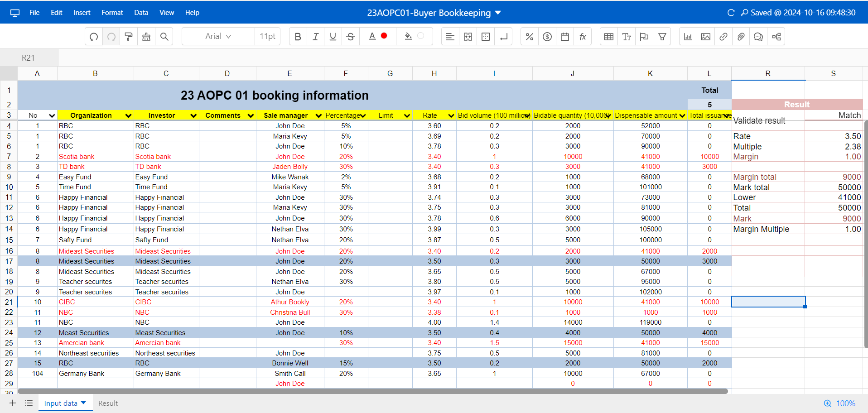Click the funnel filter icon
This screenshot has height=413, width=868.
(662, 37)
